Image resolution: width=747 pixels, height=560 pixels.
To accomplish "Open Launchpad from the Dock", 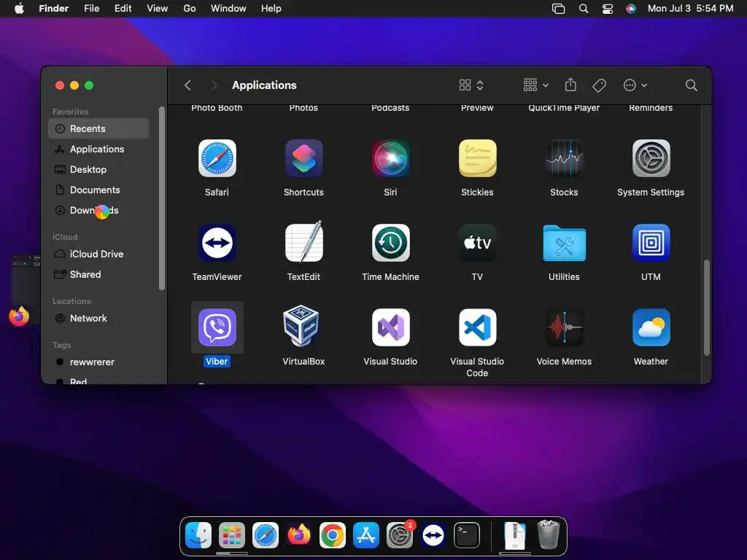I will (232, 535).
